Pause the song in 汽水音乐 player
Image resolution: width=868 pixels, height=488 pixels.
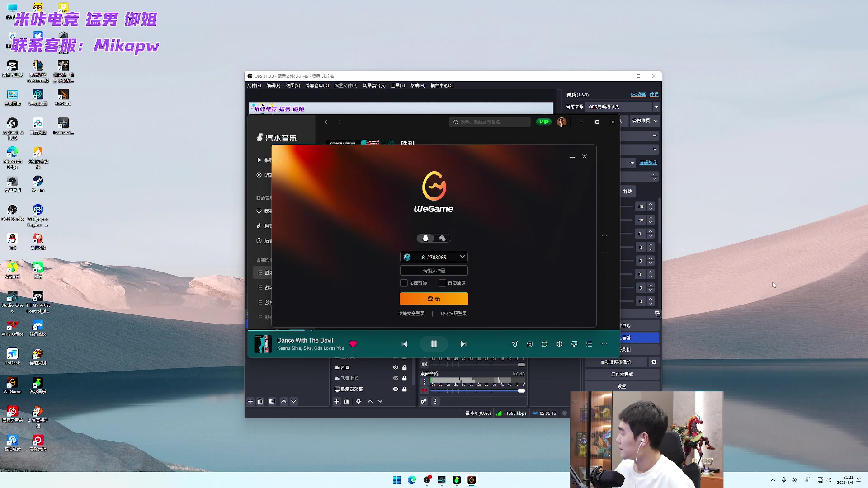(x=434, y=344)
